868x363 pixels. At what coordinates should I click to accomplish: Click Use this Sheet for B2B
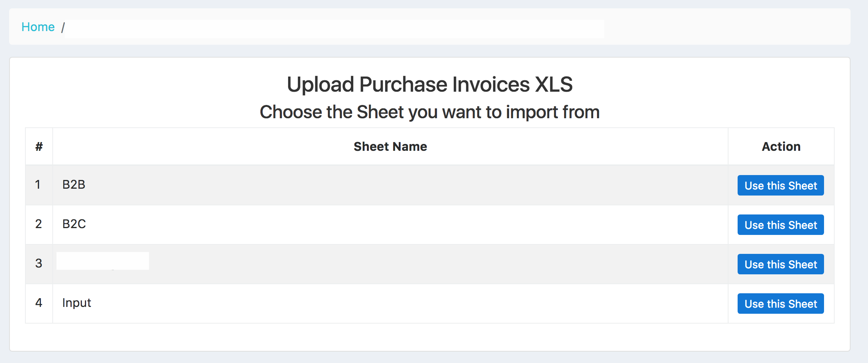coord(780,185)
